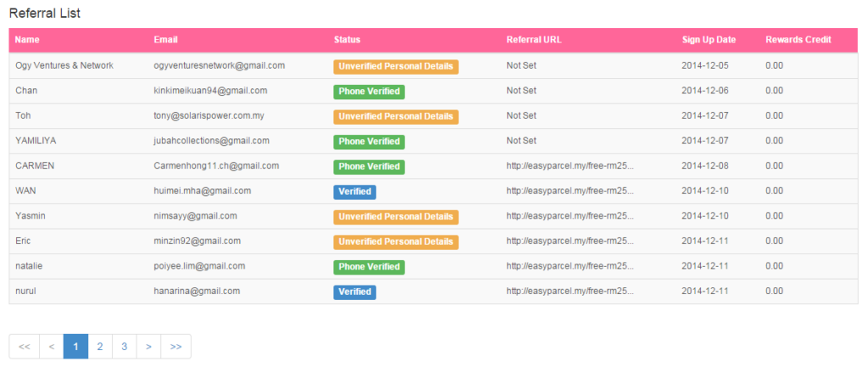This screenshot has width=868, height=367.
Task: Go to previous page with < button
Action: (x=51, y=347)
